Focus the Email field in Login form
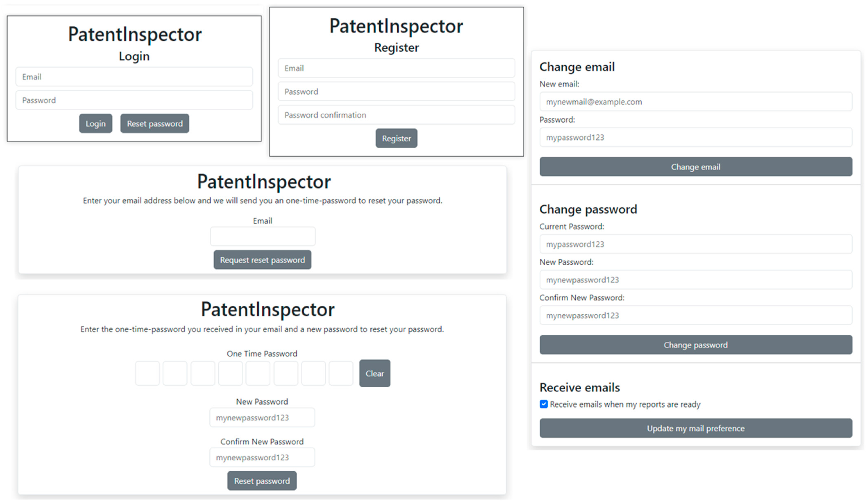868x504 pixels. point(134,76)
